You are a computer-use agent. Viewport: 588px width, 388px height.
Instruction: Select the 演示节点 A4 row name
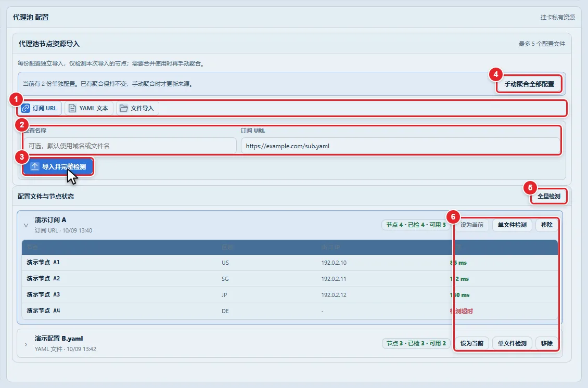tap(43, 311)
